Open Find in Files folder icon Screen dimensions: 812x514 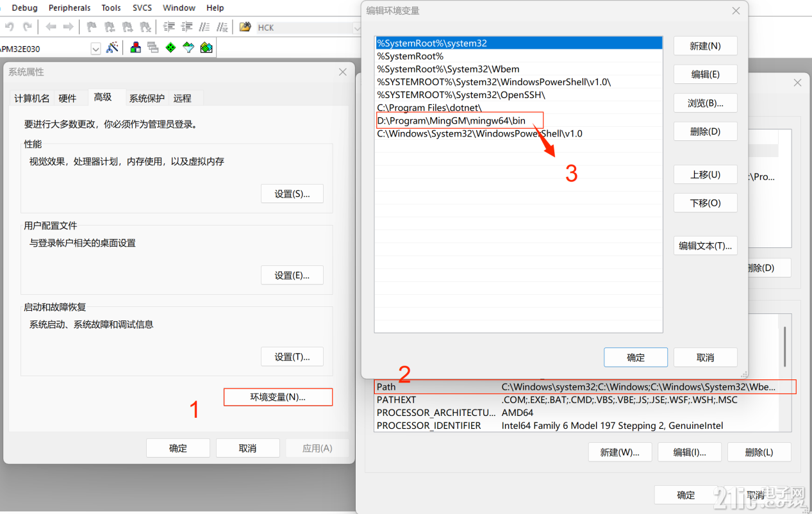pyautogui.click(x=246, y=27)
